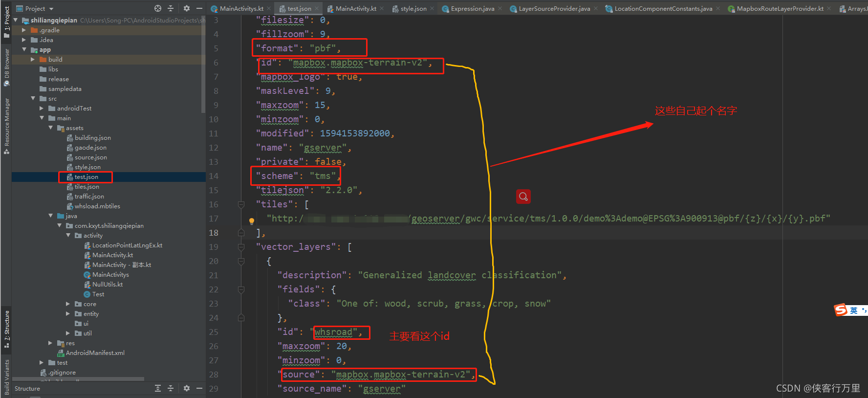Close the style.json editor tab
The width and height of the screenshot is (868, 398).
point(432,8)
